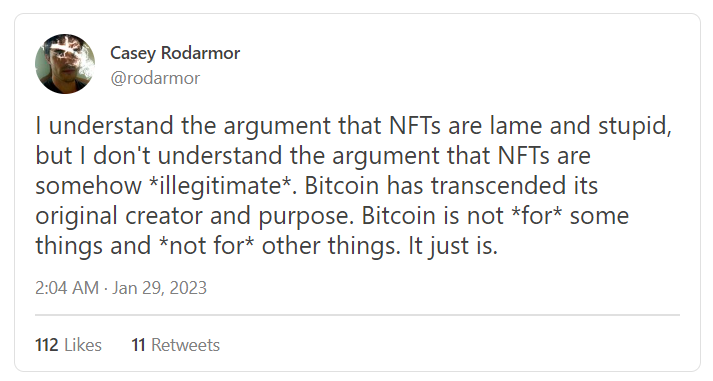Click the word *illegitimate* in the tweet
This screenshot has height=381, width=713.
point(223,186)
